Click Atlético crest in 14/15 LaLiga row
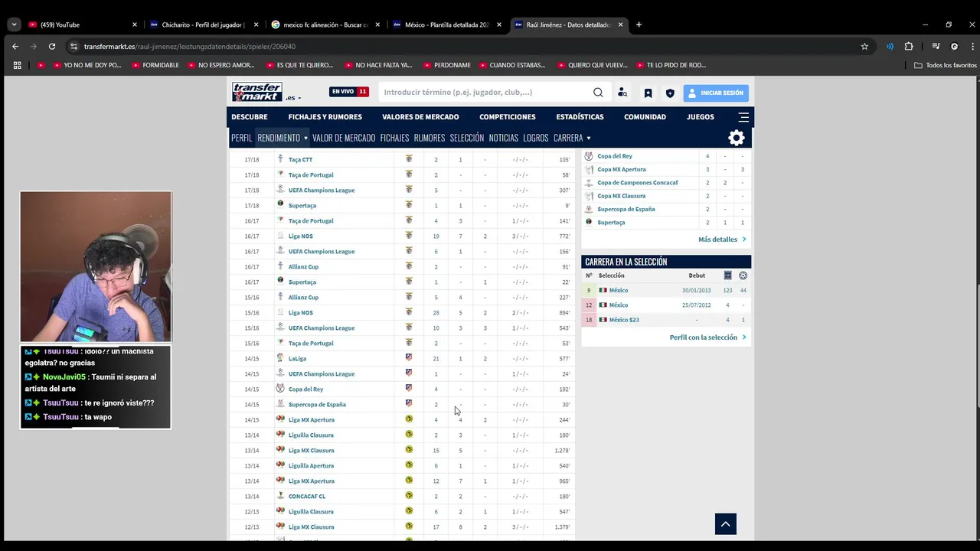Image resolution: width=980 pixels, height=551 pixels. point(409,358)
